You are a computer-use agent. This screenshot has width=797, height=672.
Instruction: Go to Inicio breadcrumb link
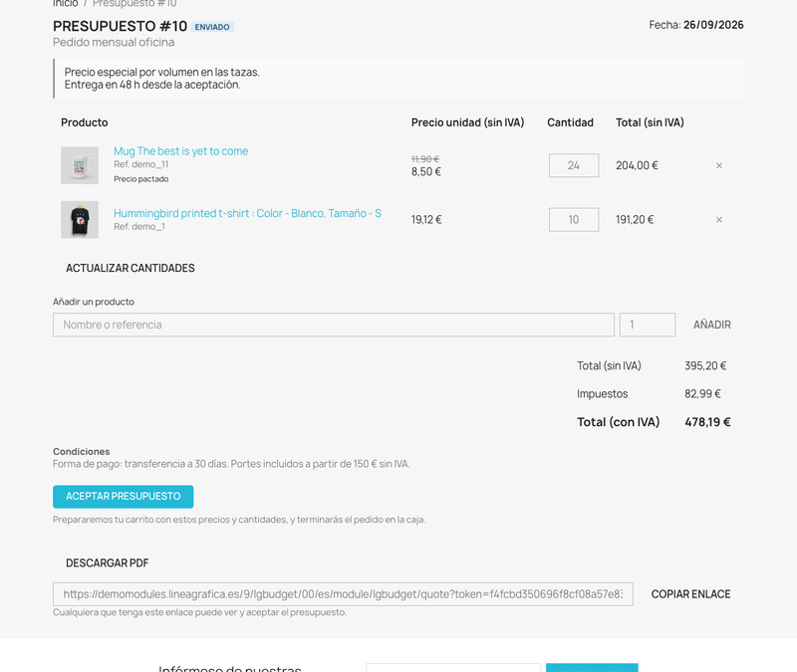pyautogui.click(x=66, y=4)
